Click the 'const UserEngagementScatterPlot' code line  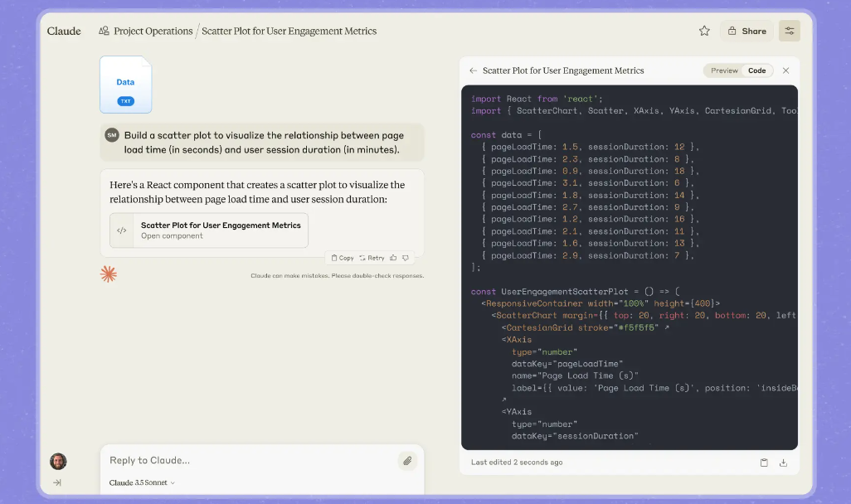(x=575, y=291)
